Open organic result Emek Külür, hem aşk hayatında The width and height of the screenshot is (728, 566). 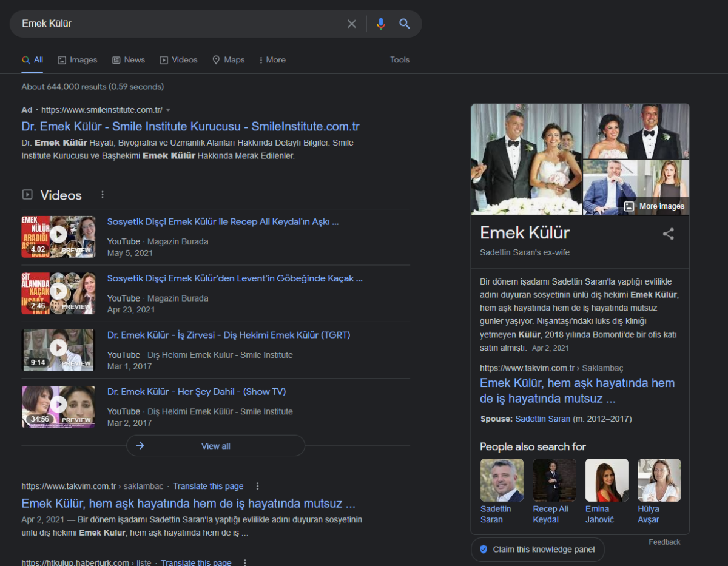188,504
